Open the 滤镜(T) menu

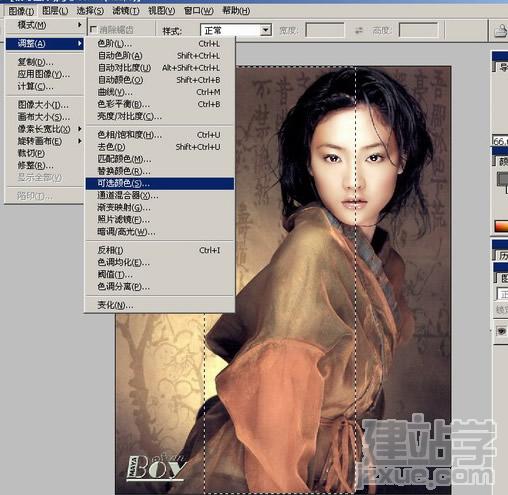[126, 11]
